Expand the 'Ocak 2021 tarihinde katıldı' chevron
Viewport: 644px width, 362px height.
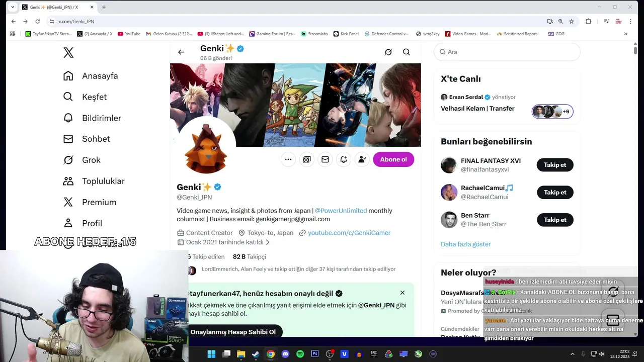pyautogui.click(x=268, y=242)
